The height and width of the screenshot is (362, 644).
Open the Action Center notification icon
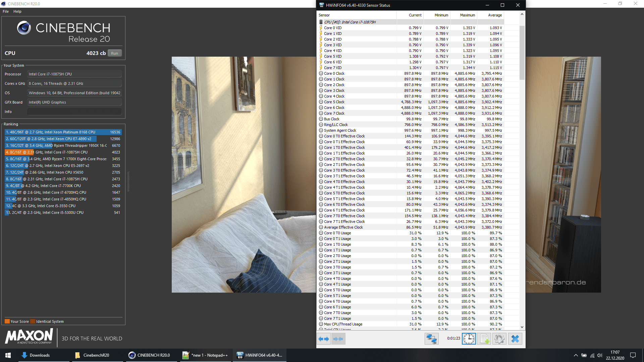tap(633, 355)
